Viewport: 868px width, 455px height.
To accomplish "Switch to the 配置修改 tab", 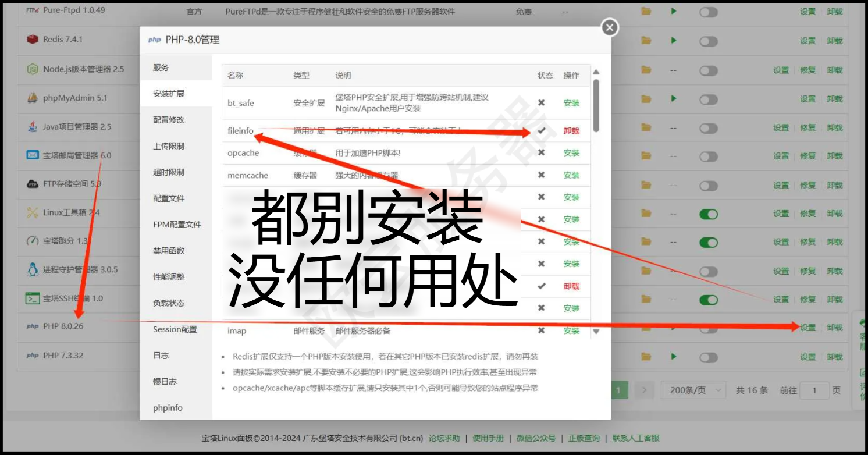I will click(169, 120).
